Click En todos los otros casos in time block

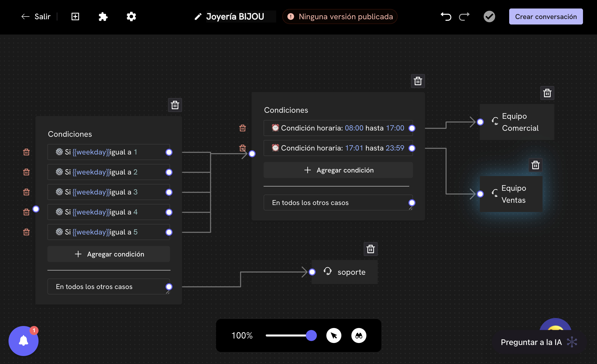coord(338,202)
